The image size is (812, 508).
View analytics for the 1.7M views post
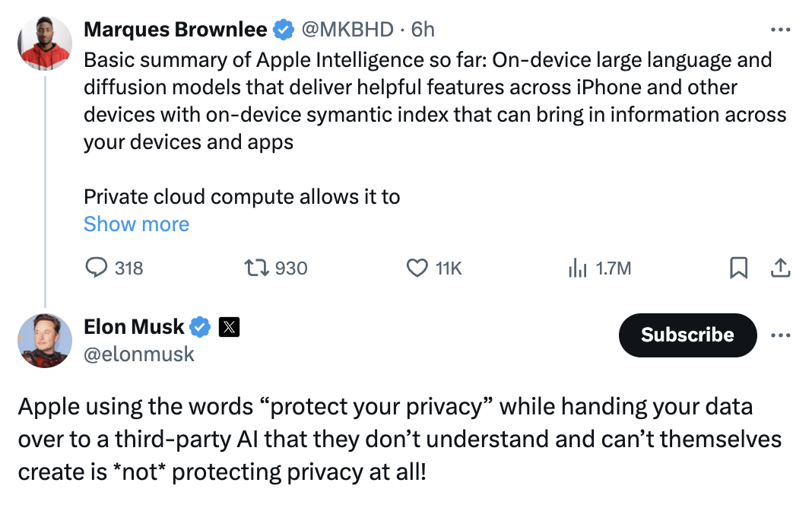point(579,268)
